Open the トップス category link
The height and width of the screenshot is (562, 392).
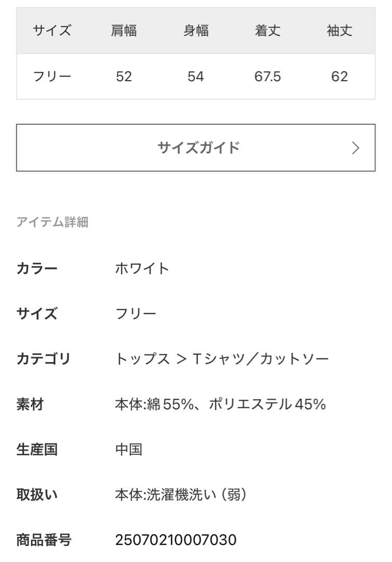click(142, 359)
